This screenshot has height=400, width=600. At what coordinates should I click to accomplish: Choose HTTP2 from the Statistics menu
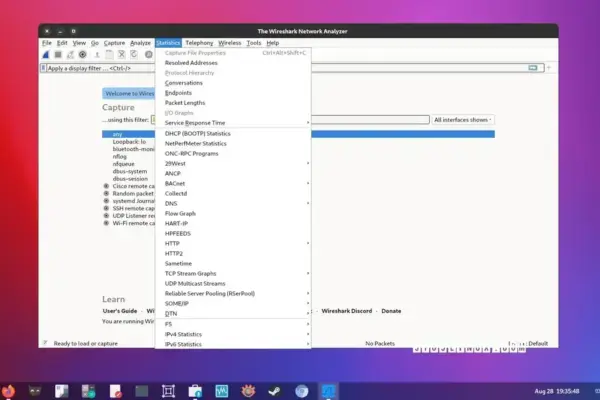click(233, 253)
